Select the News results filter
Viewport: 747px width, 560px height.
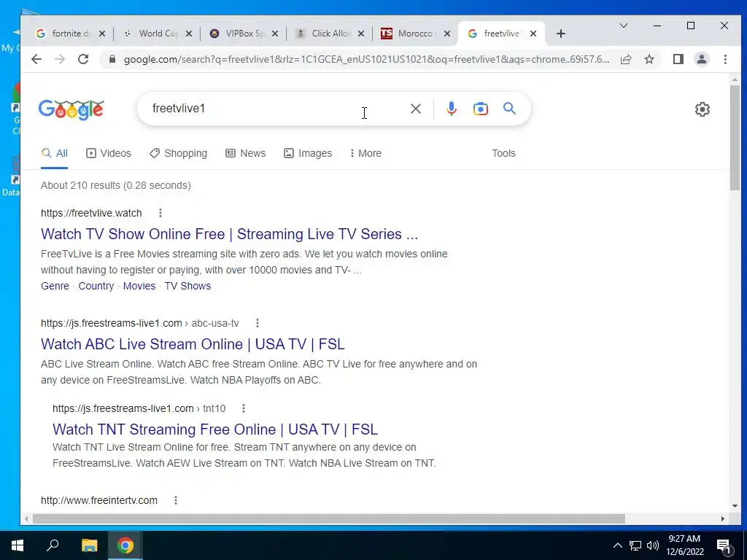point(245,153)
